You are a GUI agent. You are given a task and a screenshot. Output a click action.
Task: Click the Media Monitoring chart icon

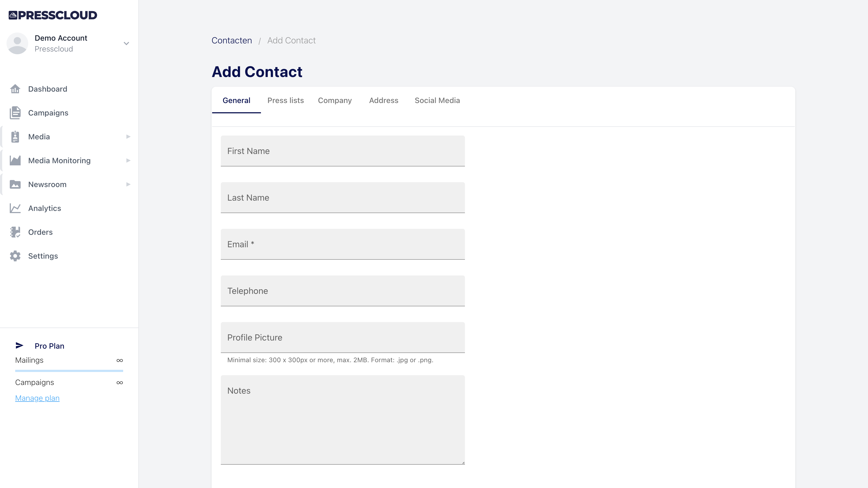click(15, 161)
